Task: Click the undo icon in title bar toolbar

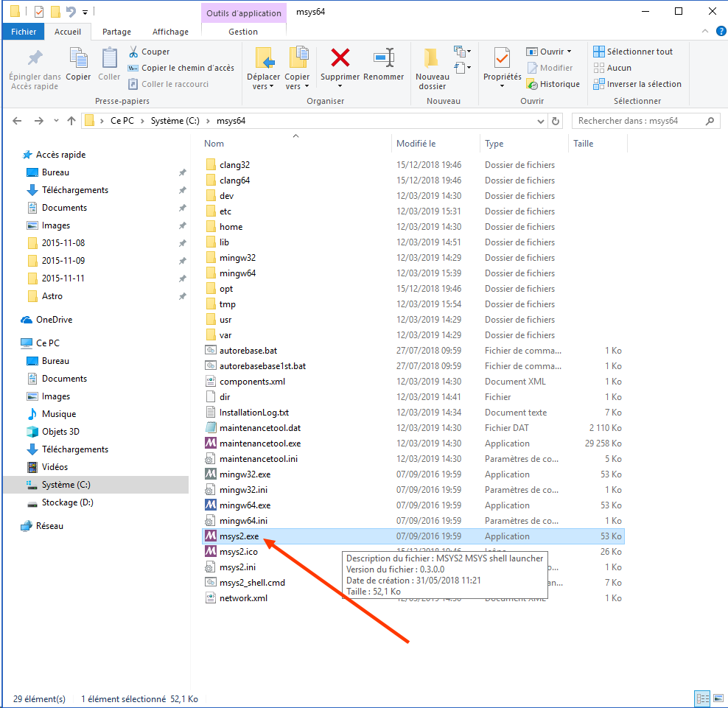Action: [71, 12]
